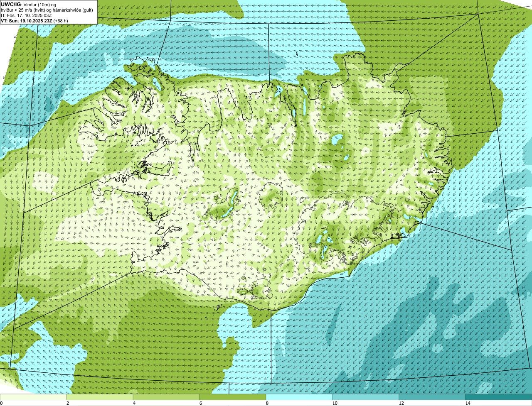This screenshot has height=406, width=532.
Task: Click the '(+68 h)' forecast offset text
Action: 61,20
